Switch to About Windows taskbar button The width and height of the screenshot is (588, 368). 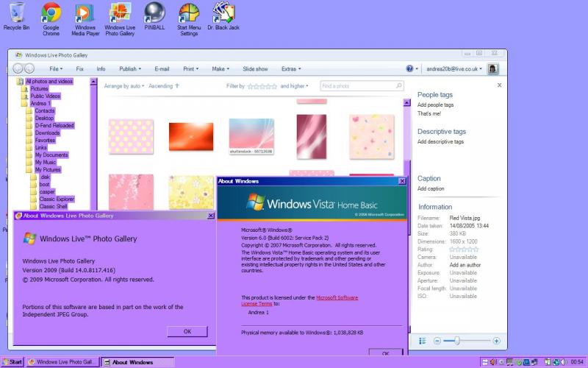(x=137, y=362)
